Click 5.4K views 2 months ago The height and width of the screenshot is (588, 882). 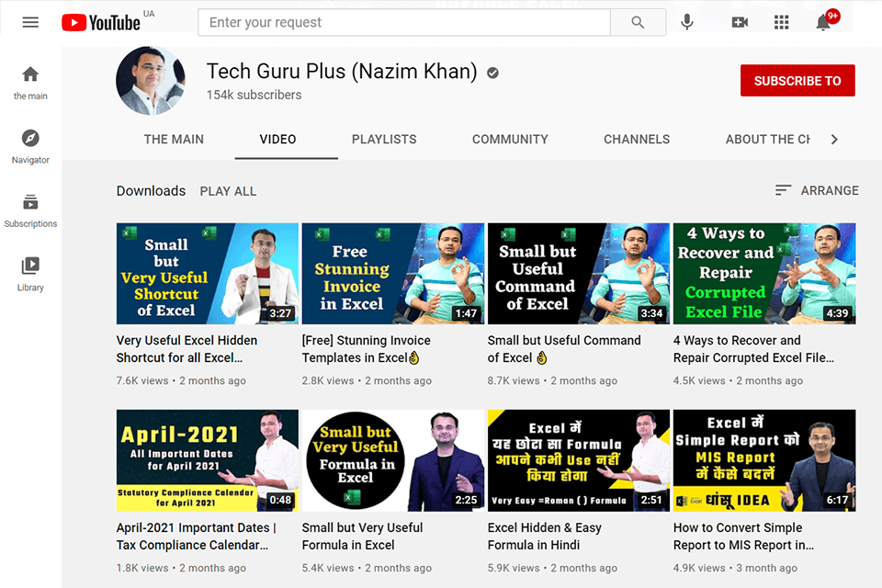click(367, 568)
